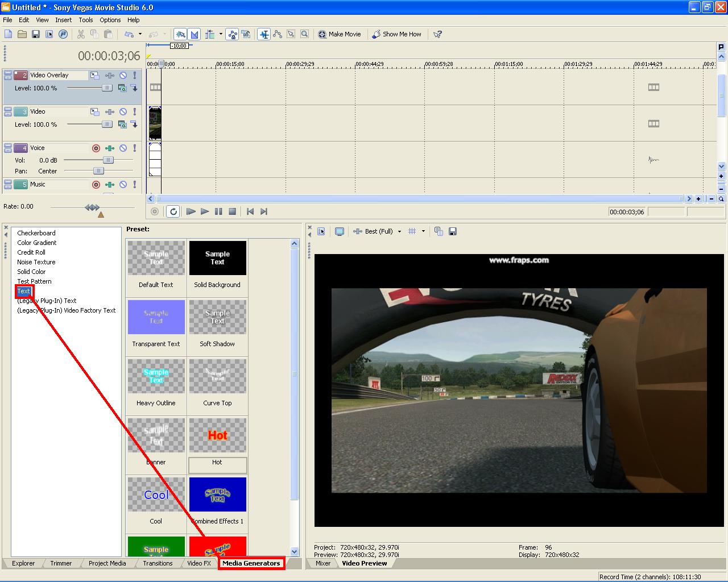Click the Make Movie button
Viewport: 728px width, 582px height.
point(339,34)
